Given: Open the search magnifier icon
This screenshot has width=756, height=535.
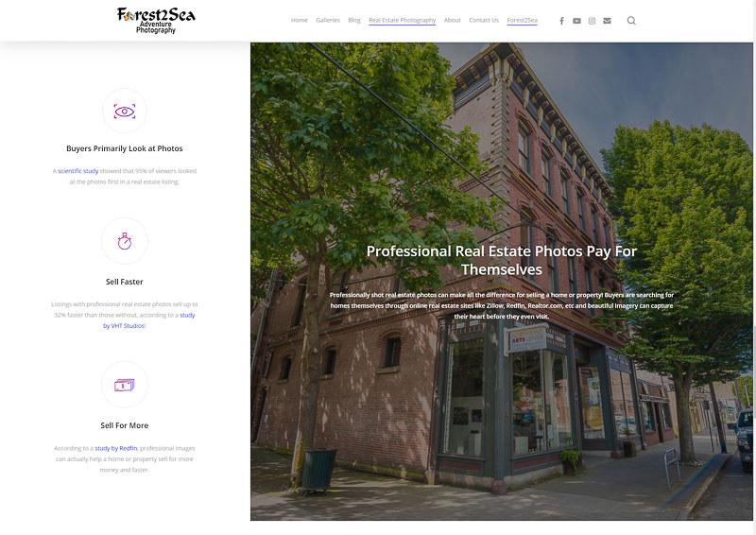Looking at the screenshot, I should coord(631,21).
